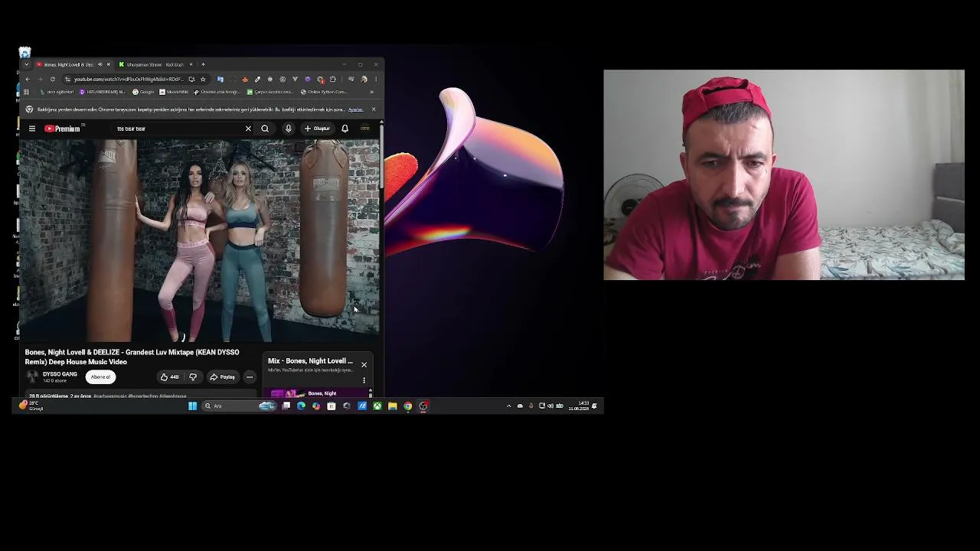Open Chrome three-dot menu
Viewport: 980px width, 551px height.
(x=376, y=79)
